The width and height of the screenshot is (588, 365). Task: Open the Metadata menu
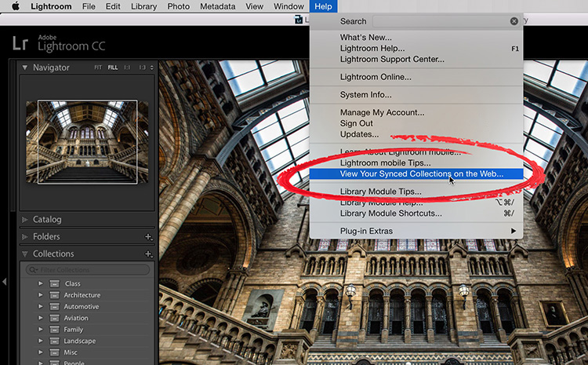[217, 6]
